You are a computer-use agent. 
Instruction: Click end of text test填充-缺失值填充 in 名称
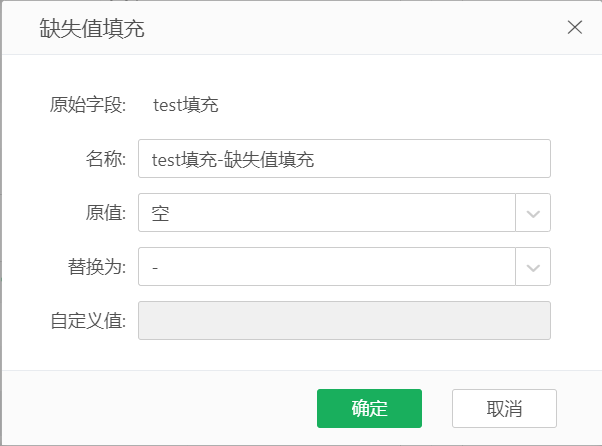tap(315, 158)
